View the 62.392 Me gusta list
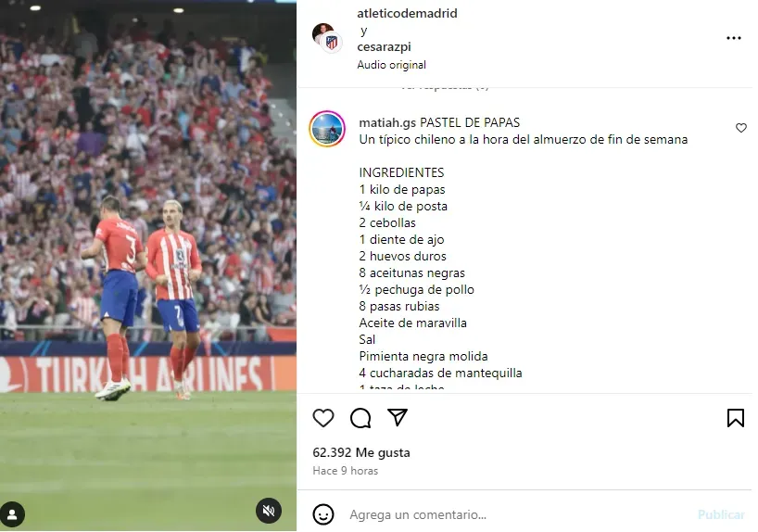This screenshot has height=532, width=758. tap(361, 452)
